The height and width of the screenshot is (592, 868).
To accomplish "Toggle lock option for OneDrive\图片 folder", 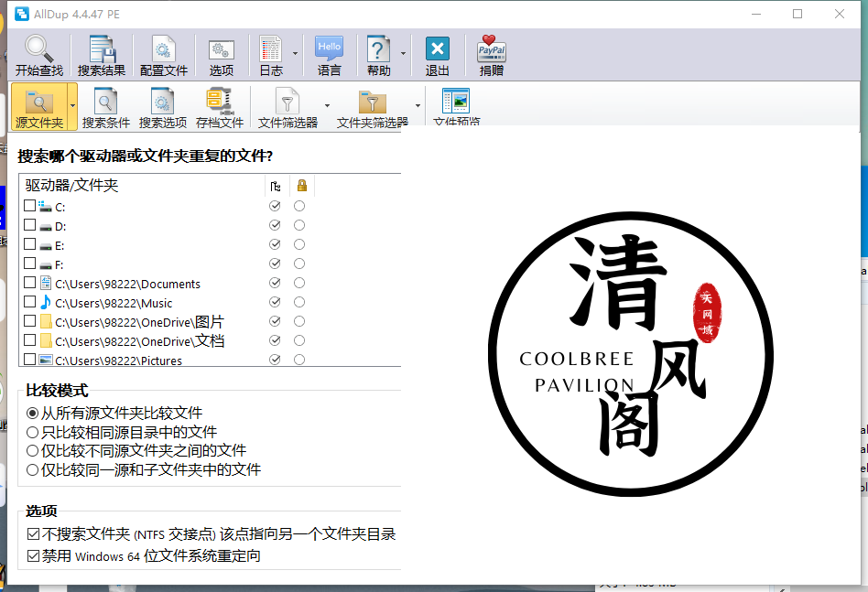I will coord(299,321).
